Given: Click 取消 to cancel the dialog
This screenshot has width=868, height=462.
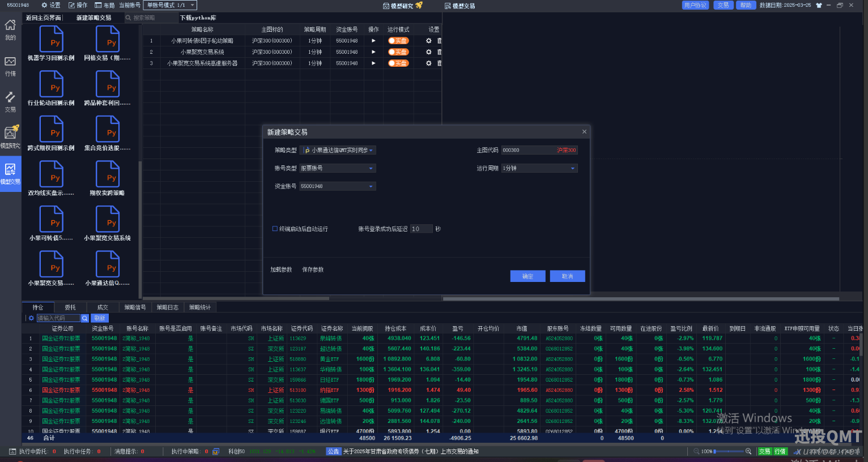Looking at the screenshot, I should (567, 276).
